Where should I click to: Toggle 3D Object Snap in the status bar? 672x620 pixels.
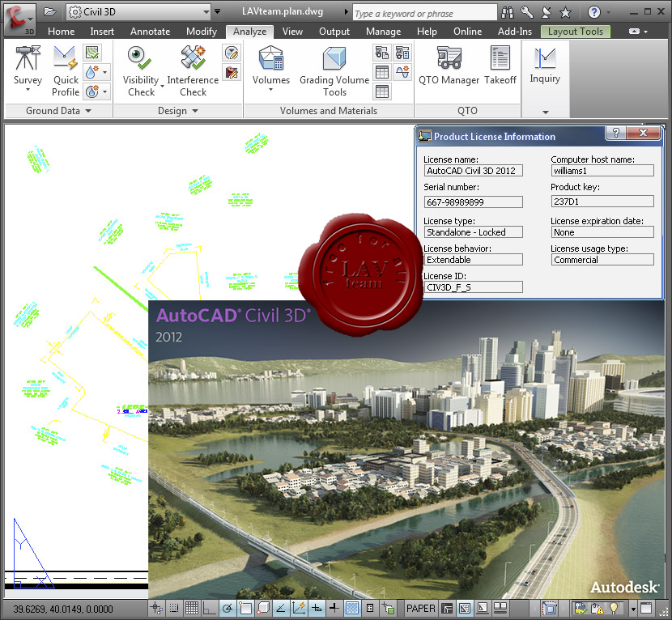(x=263, y=608)
